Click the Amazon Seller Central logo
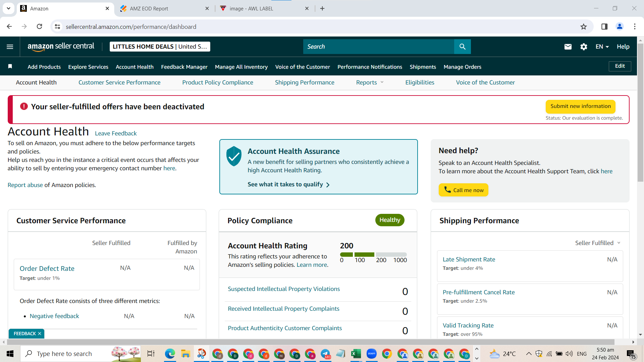The height and width of the screenshot is (362, 644). coord(61,47)
